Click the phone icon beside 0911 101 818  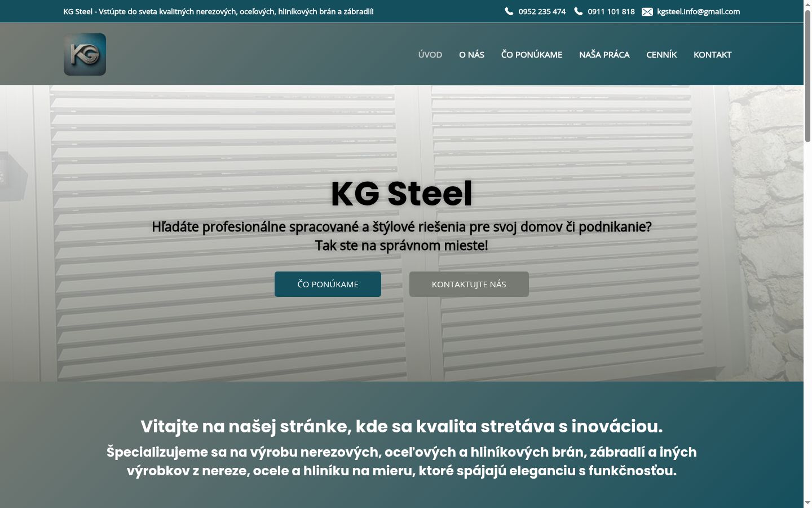tap(578, 11)
